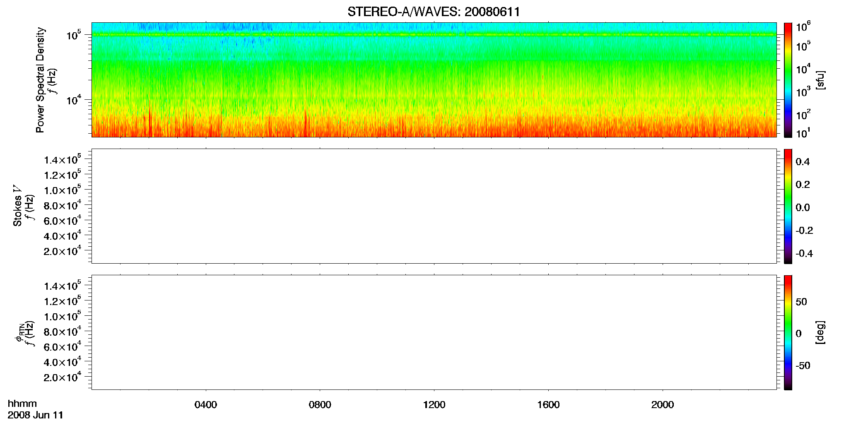Viewport: 868px width, 447px height.
Task: Select the 1.2×10^5 tick in the φ RTN panel
Action: click(63, 300)
